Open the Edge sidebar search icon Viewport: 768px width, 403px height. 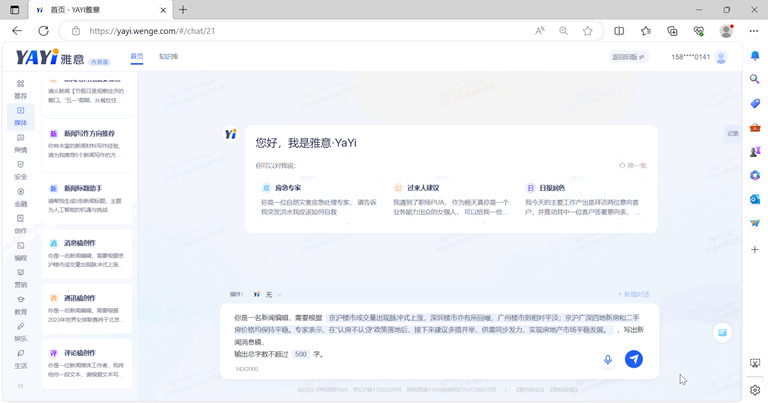point(755,79)
